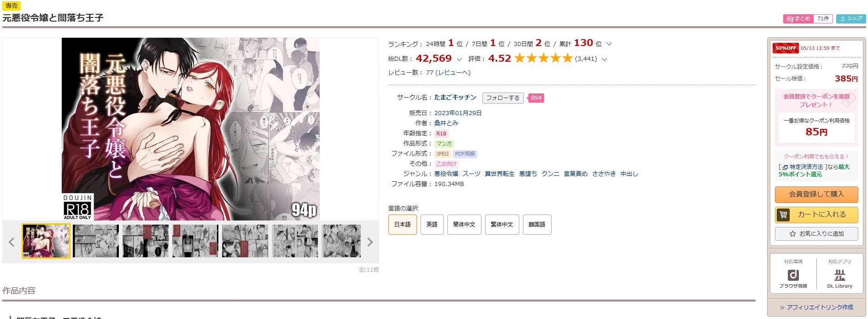Select the second preview thumbnail

[96, 241]
